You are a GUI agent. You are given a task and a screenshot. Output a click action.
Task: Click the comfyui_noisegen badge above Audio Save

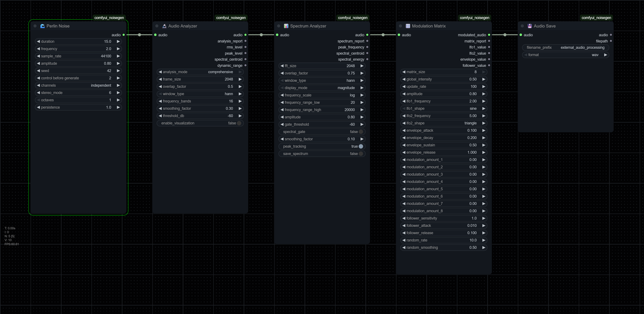point(596,18)
